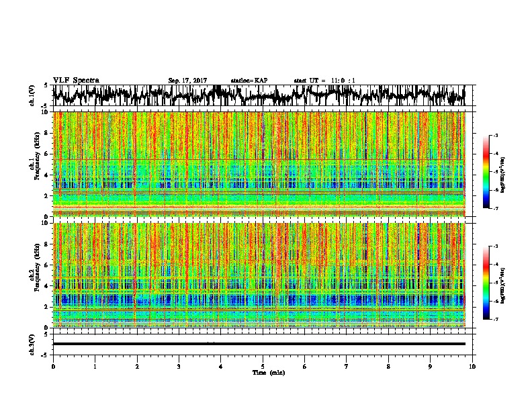The width and height of the screenshot is (532, 411).
Task: Click the 'station=KAP' label
Action: click(249, 81)
